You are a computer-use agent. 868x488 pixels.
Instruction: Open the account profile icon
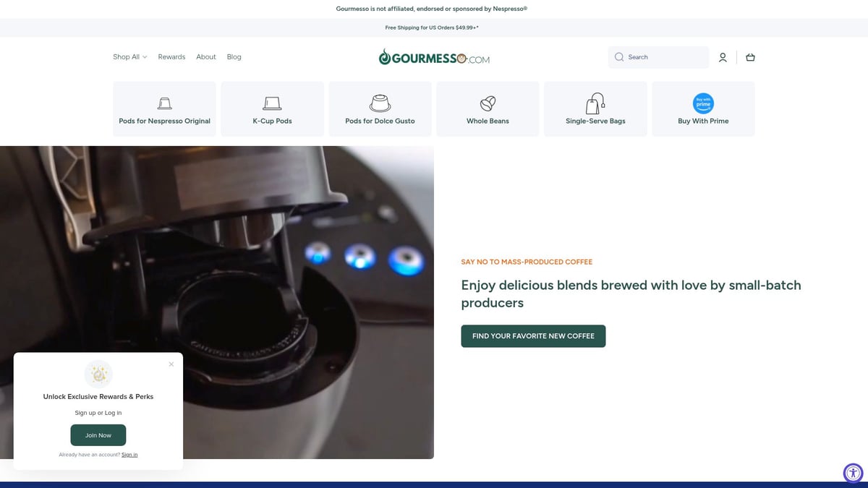[723, 56]
